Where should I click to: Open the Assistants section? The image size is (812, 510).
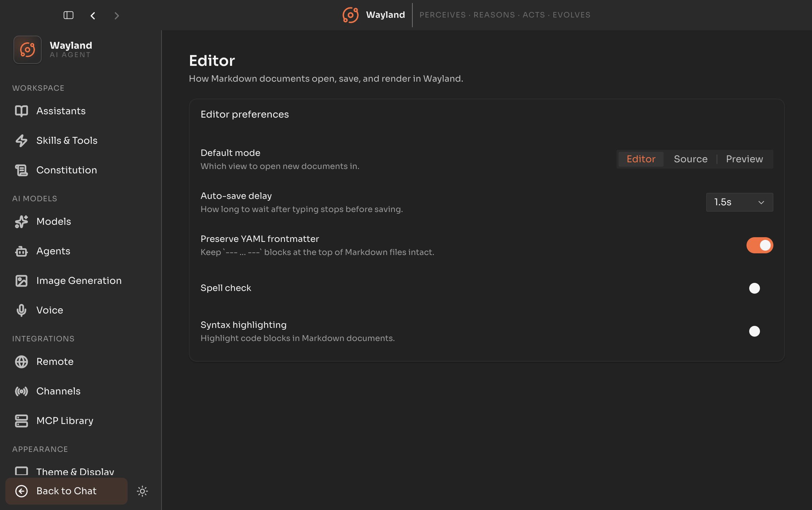[x=81, y=111]
